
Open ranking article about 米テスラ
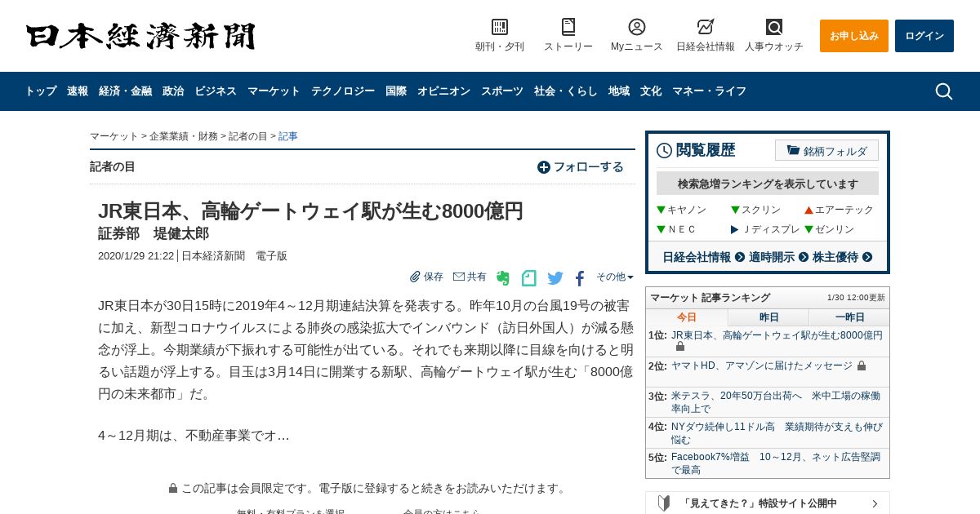point(776,402)
